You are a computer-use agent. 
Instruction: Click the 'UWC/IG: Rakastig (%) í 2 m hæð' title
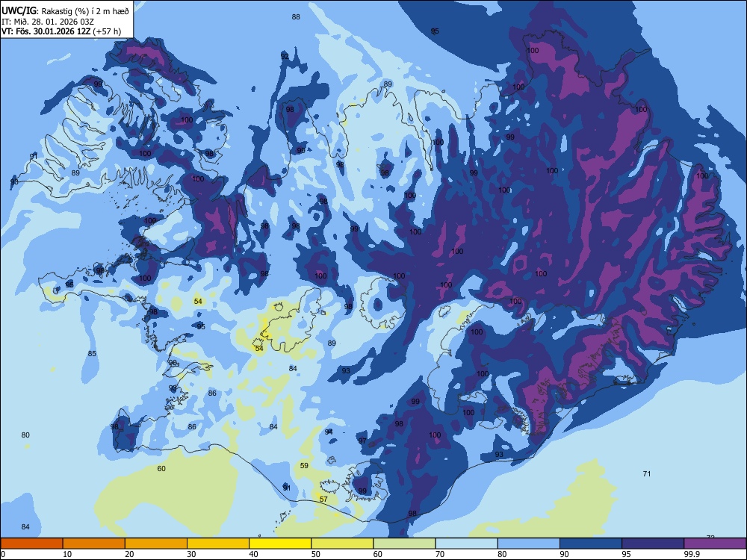(x=65, y=11)
